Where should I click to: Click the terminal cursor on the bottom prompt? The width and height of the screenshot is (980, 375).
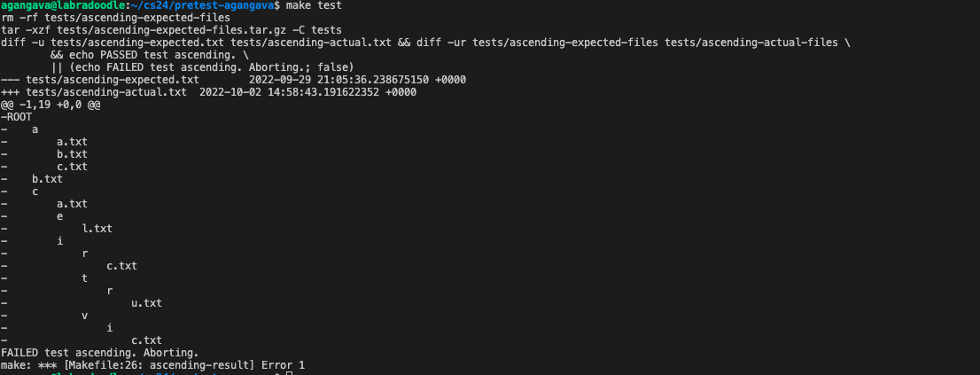(x=290, y=373)
